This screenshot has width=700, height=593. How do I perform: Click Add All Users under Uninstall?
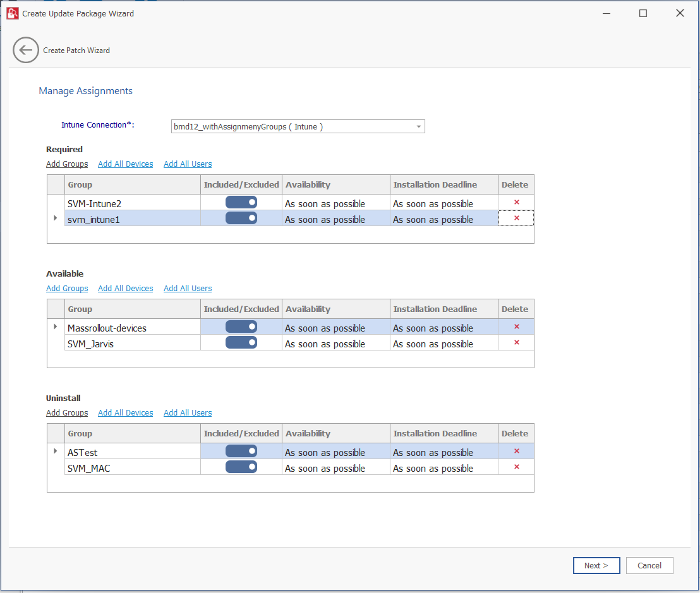188,413
